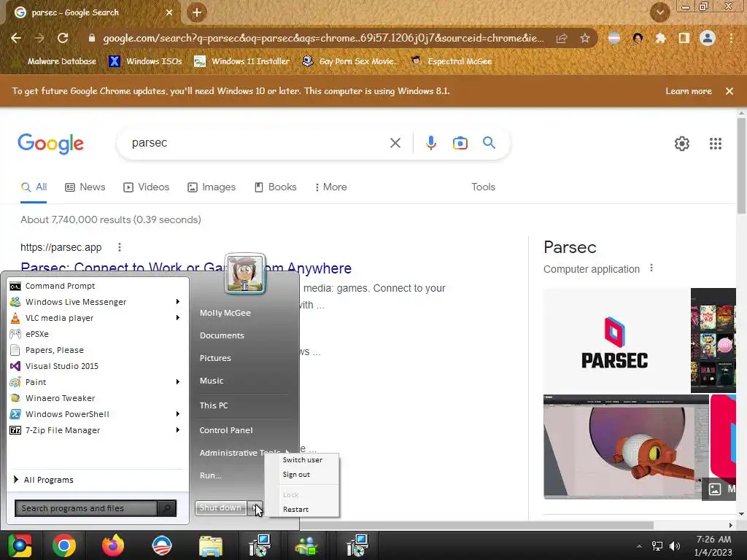Click the horizontal scrollbar right arrow
This screenshot has height=560, width=747.
(731, 525)
